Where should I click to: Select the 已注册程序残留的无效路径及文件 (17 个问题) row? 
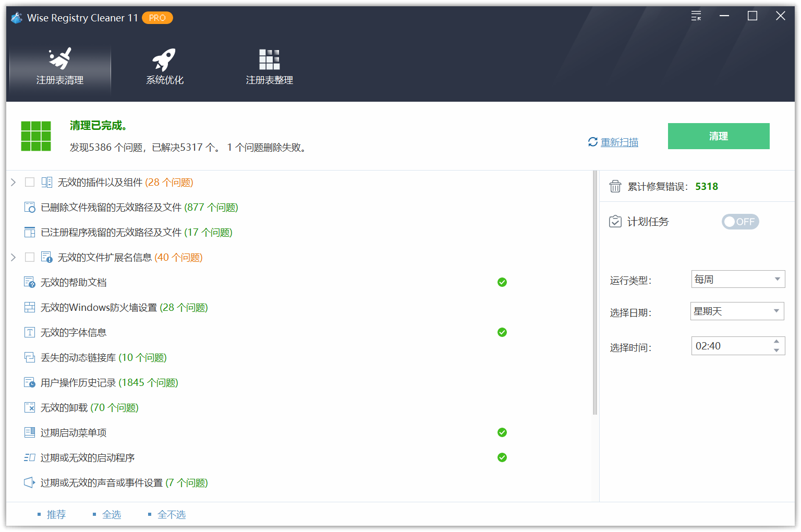pyautogui.click(x=300, y=232)
